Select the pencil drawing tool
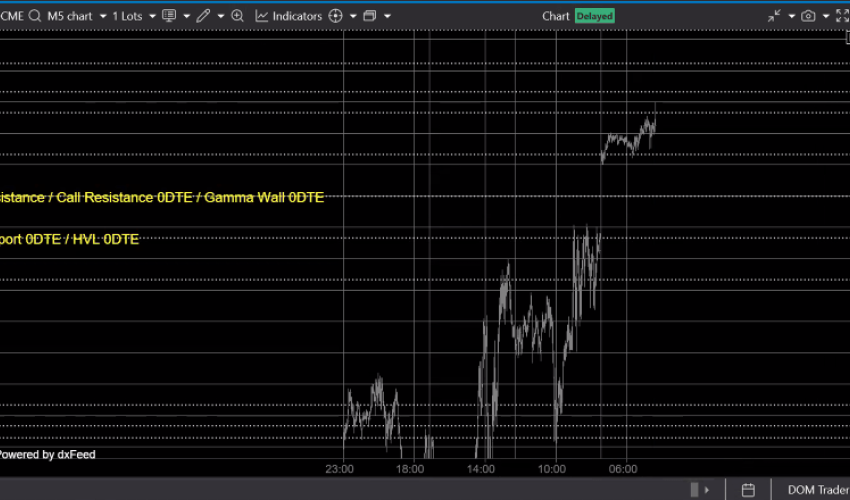Screen dimensions: 850x500 click(203, 16)
